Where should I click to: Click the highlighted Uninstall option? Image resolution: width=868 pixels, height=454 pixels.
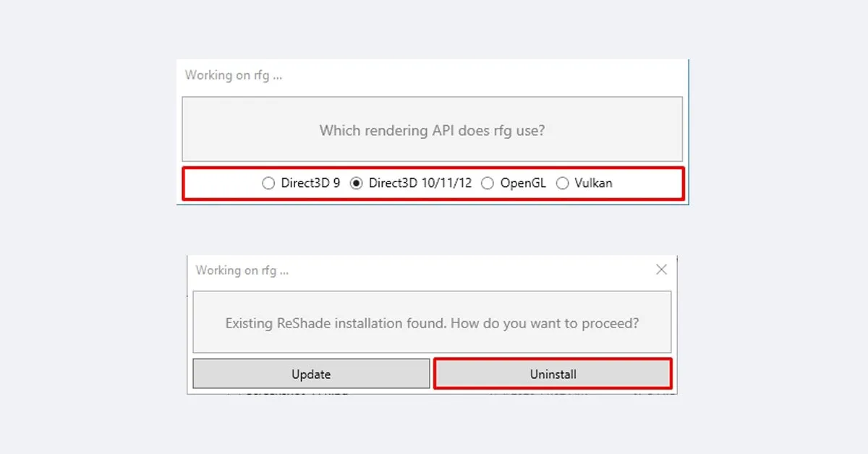point(552,374)
